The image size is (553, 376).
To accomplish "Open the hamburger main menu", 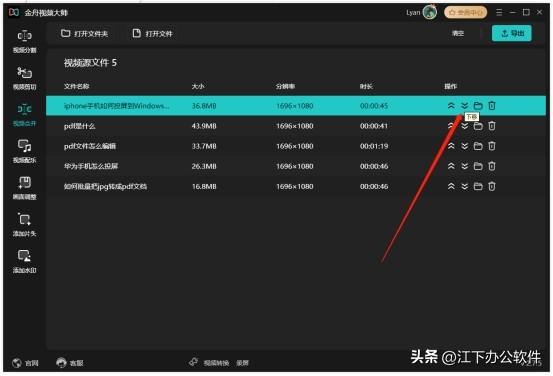I will (x=499, y=12).
